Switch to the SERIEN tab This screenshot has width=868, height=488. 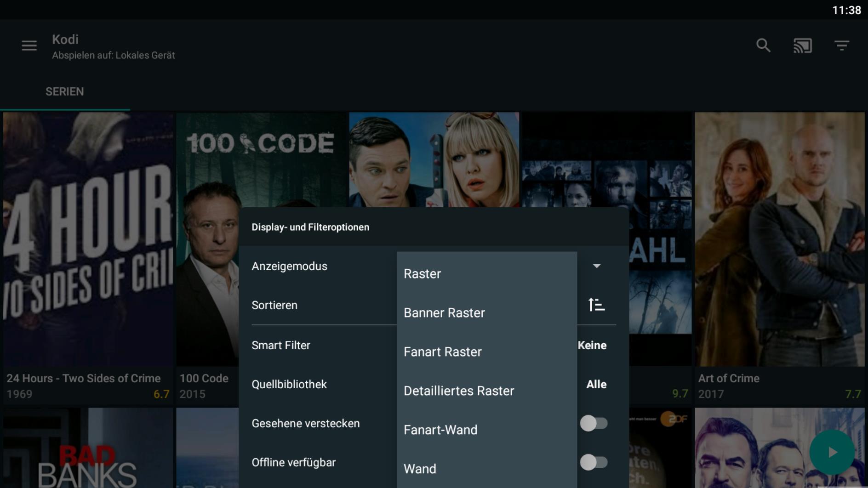[65, 91]
